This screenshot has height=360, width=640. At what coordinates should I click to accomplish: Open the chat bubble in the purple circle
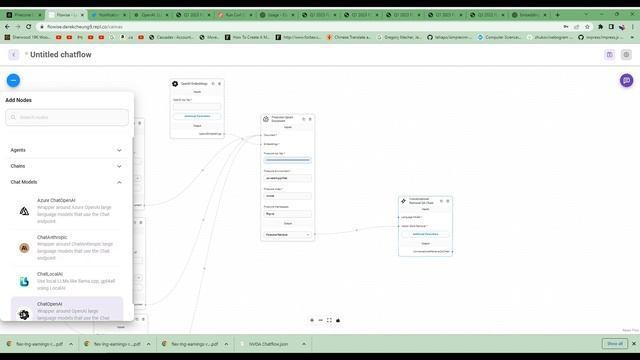coord(627,80)
